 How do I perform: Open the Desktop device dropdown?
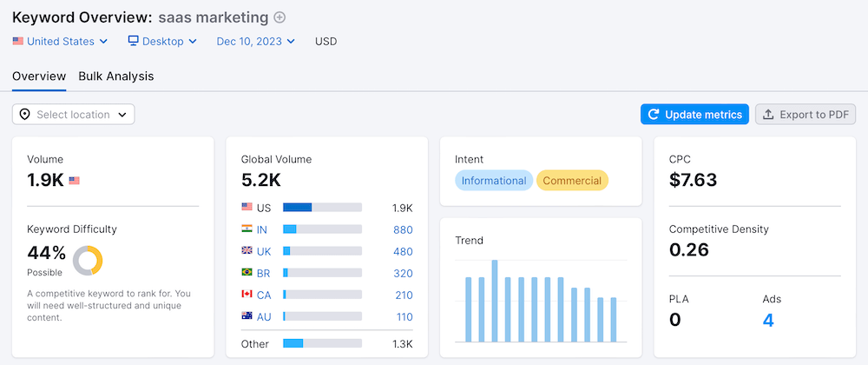tap(162, 41)
